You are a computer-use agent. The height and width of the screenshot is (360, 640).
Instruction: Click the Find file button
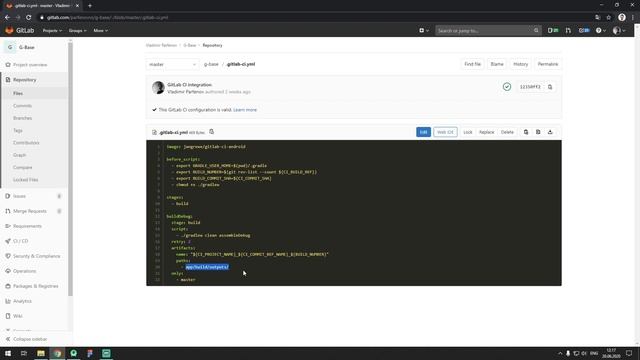point(472,64)
